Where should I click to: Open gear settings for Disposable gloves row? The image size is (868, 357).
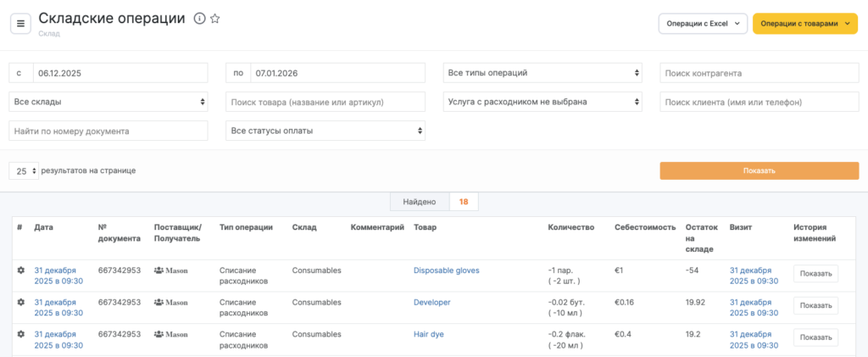21,271
